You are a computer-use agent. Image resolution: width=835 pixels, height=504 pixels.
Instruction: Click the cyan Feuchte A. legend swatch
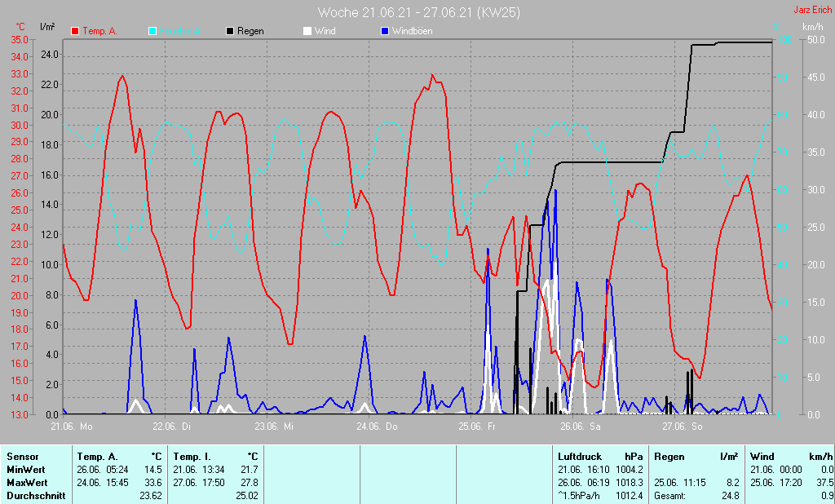click(152, 32)
